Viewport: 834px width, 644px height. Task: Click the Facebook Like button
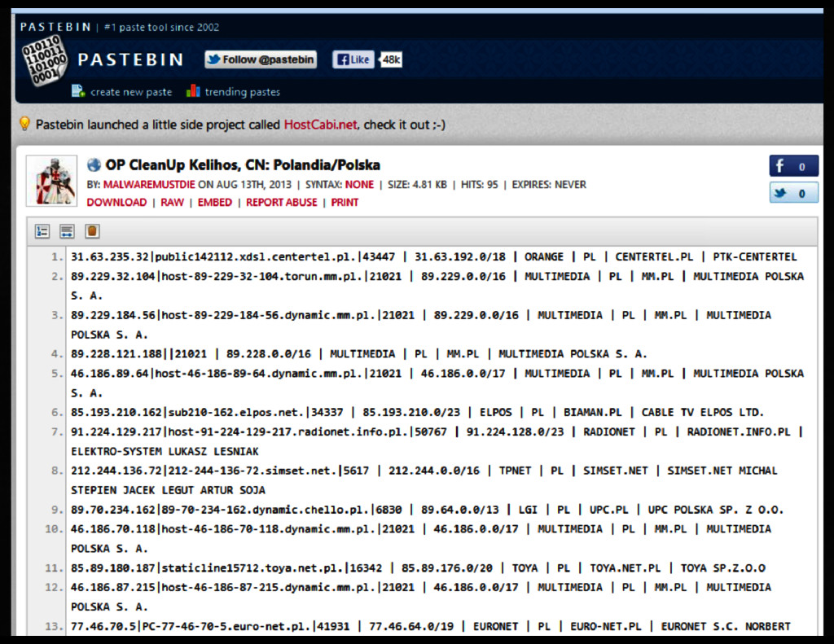(353, 59)
